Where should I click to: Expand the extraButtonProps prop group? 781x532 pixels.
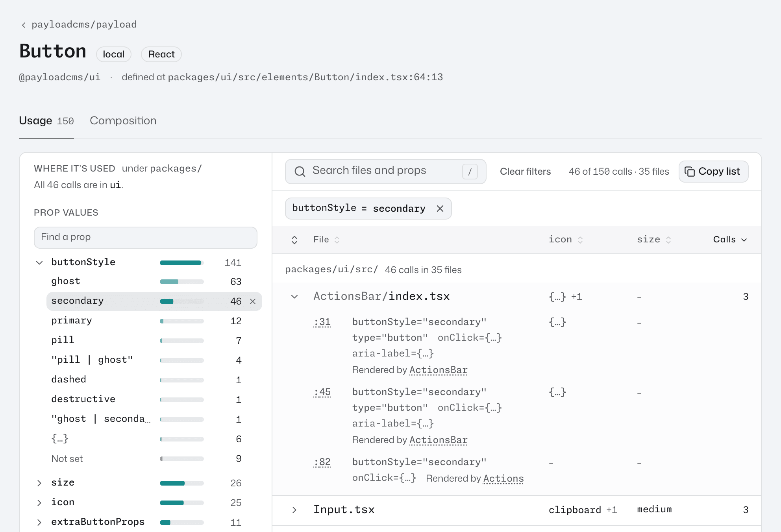click(39, 522)
